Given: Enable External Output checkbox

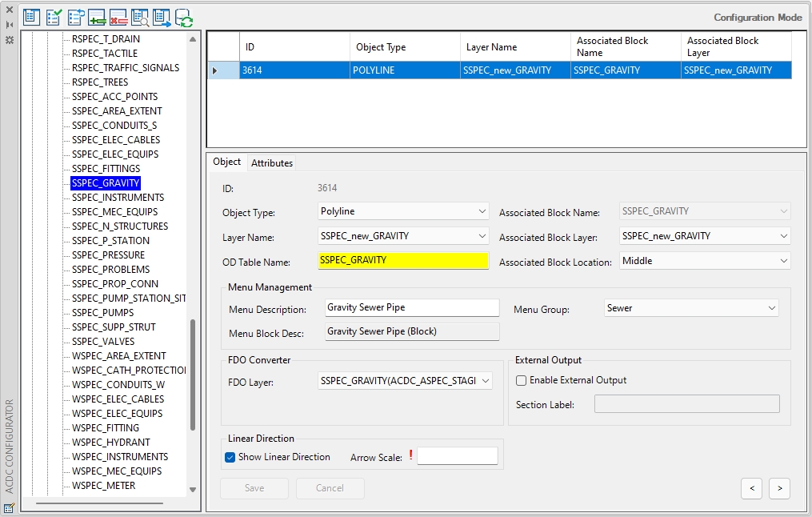Looking at the screenshot, I should click(x=522, y=380).
